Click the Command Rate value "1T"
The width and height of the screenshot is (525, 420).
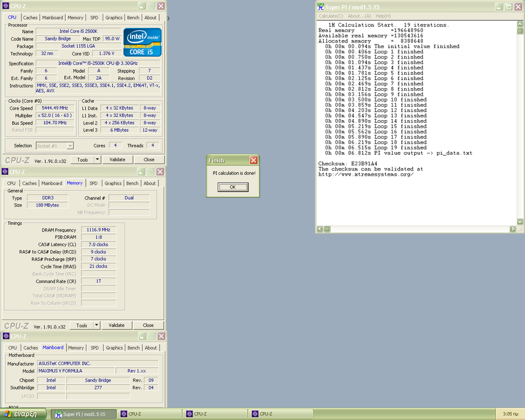click(x=99, y=281)
